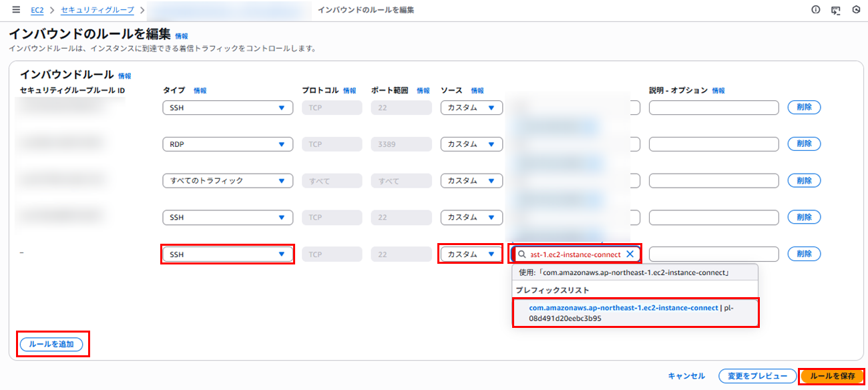This screenshot has width=868, height=390.
Task: Click ルールを保存 button
Action: click(832, 376)
